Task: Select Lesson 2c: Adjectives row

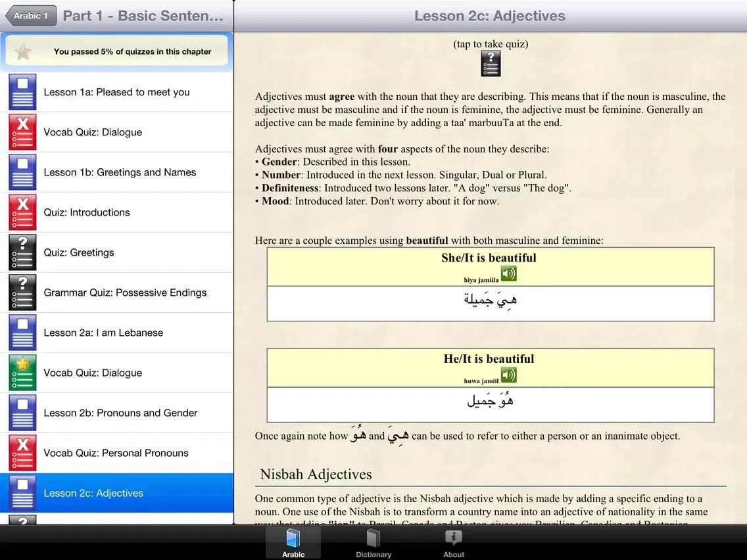Action: (x=117, y=493)
